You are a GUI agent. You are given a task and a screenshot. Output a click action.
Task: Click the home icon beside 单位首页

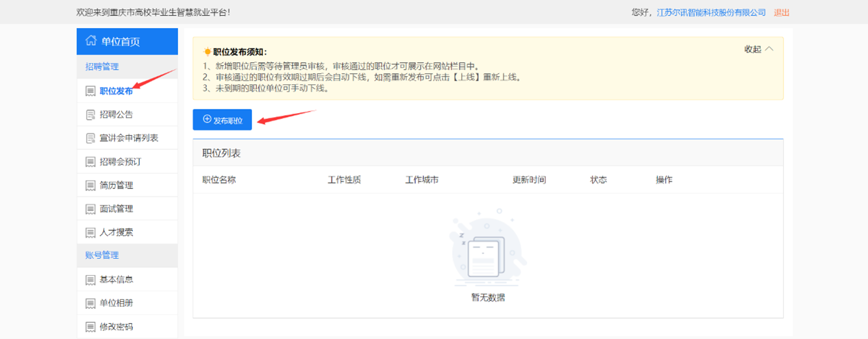(x=90, y=41)
